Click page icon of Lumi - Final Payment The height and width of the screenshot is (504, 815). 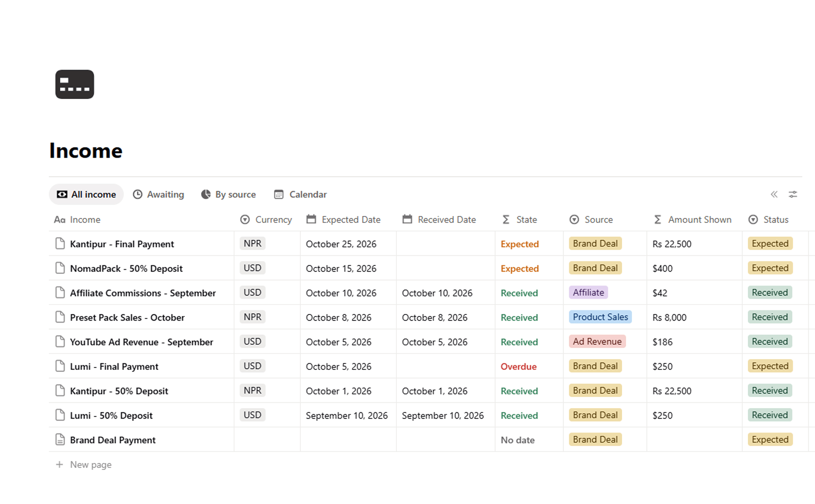pyautogui.click(x=60, y=366)
